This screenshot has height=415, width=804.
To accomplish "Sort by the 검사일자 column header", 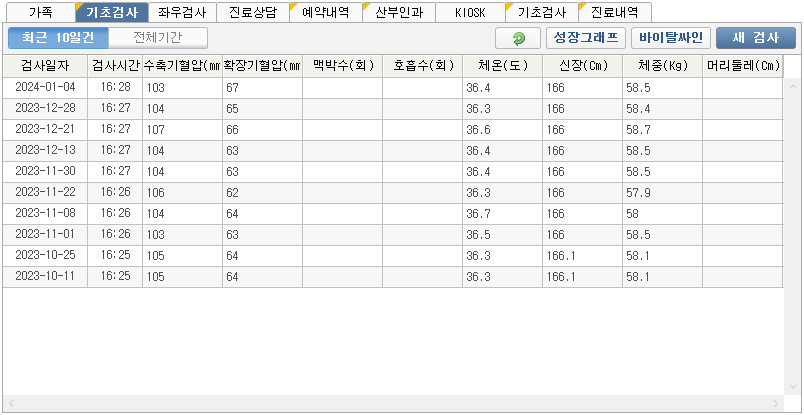I will click(x=45, y=66).
